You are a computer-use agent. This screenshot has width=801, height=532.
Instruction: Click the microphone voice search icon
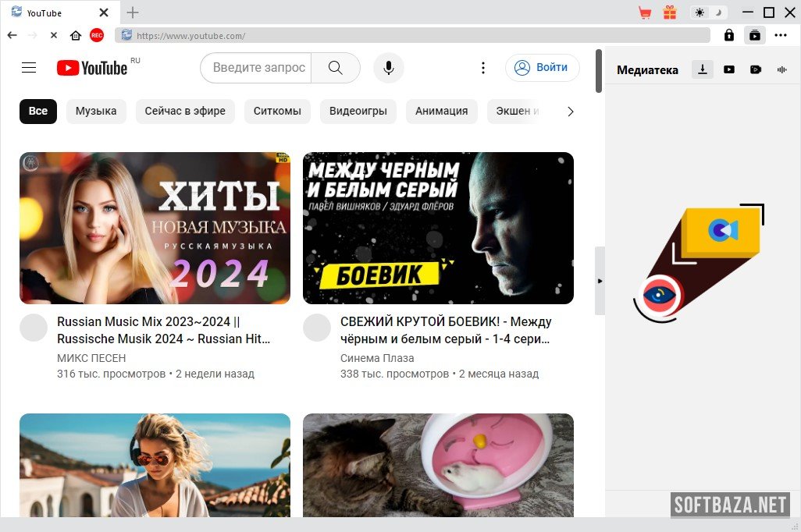coord(388,68)
